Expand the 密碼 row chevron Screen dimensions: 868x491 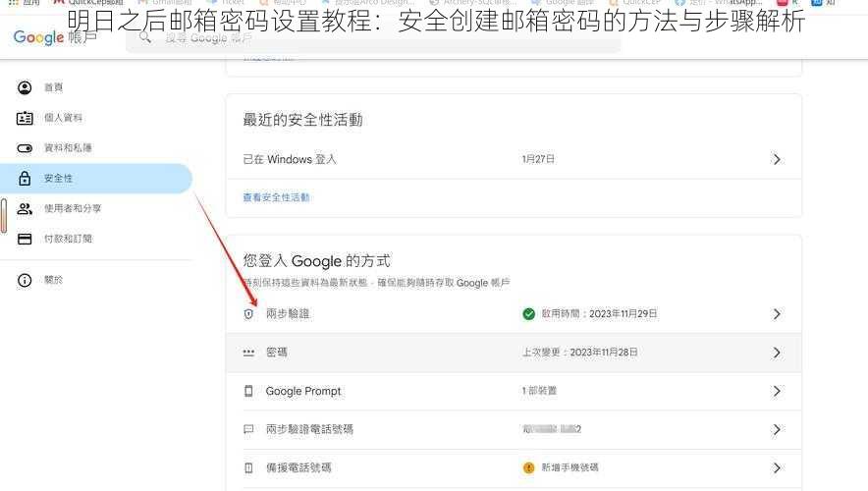777,353
